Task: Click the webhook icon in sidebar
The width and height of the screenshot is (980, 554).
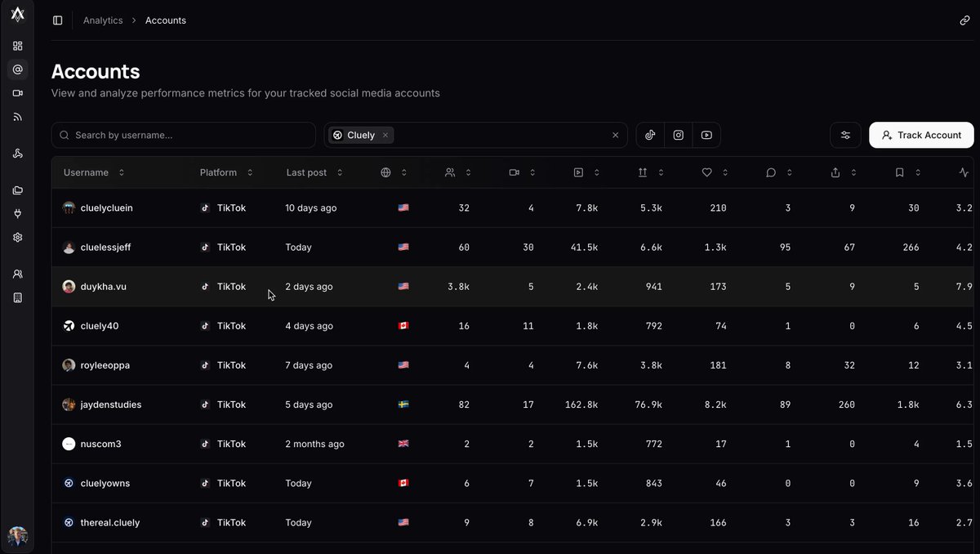Action: click(x=18, y=154)
